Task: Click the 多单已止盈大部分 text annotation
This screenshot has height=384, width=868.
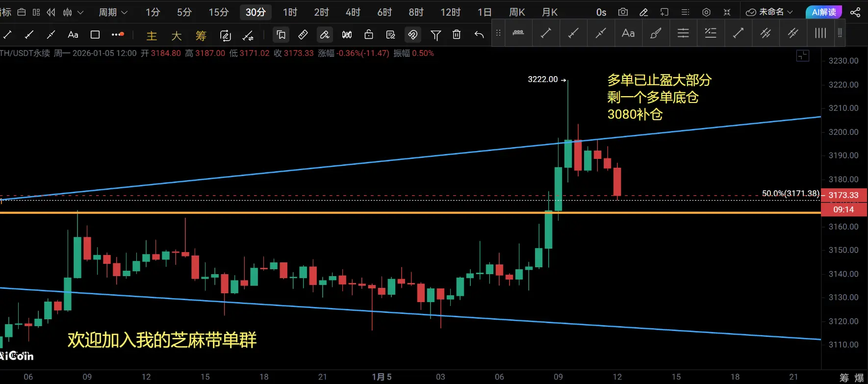Action: pyautogui.click(x=659, y=80)
